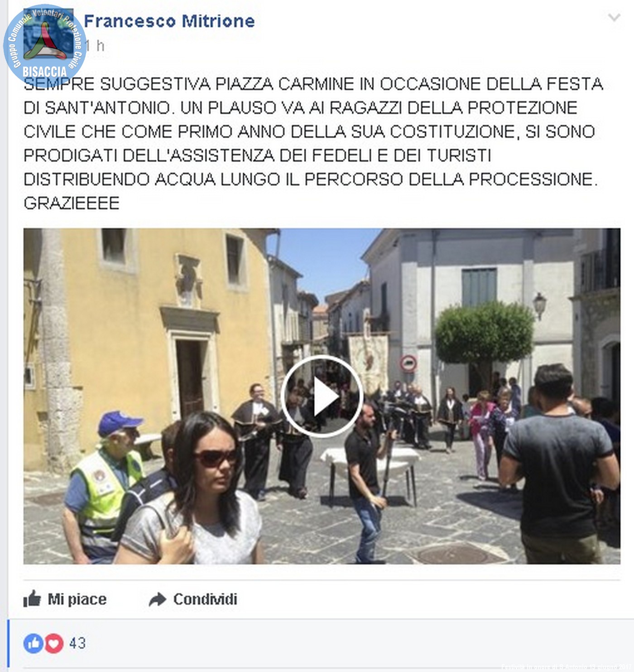Click the thumbs-up icon beside Mi piace
This screenshot has width=634, height=672.
[32, 599]
